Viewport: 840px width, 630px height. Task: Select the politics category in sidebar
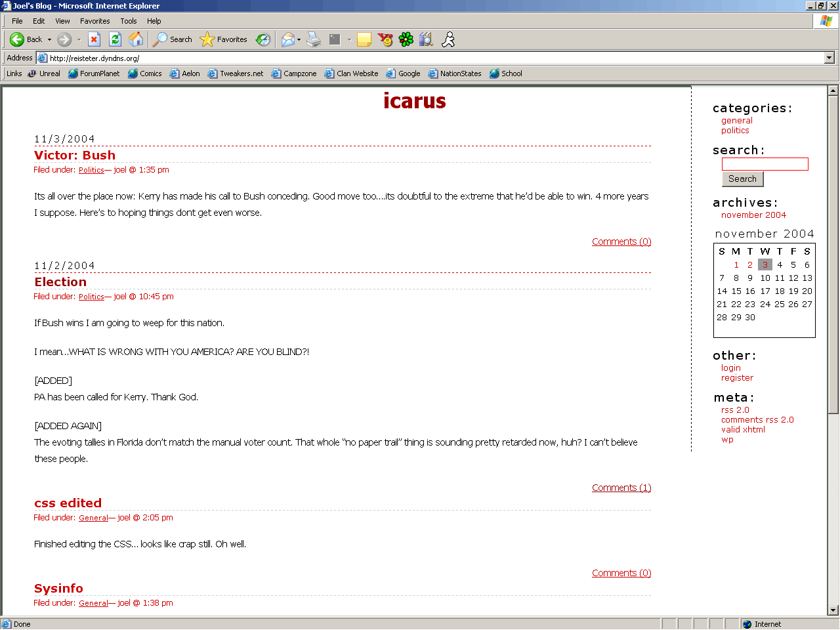pyautogui.click(x=735, y=131)
